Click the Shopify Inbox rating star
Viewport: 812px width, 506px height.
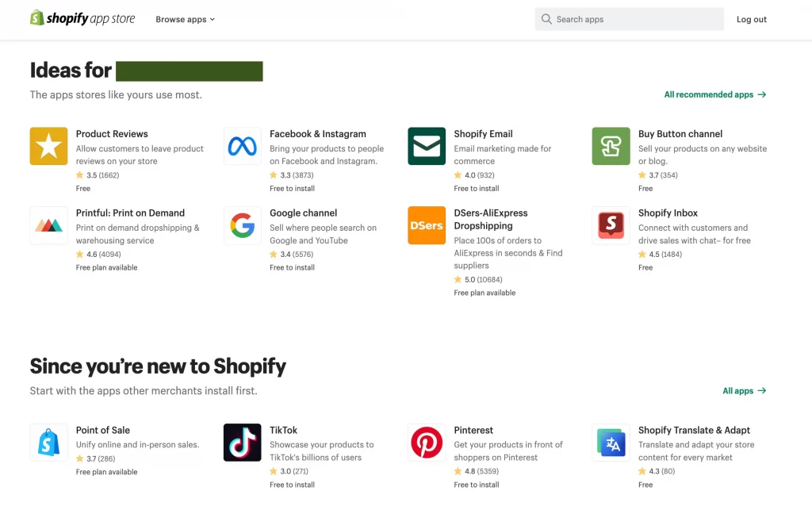[x=642, y=255]
